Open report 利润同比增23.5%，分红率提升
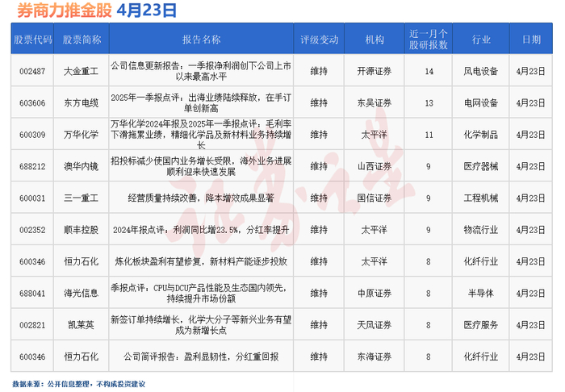The image size is (565, 392). tap(201, 230)
